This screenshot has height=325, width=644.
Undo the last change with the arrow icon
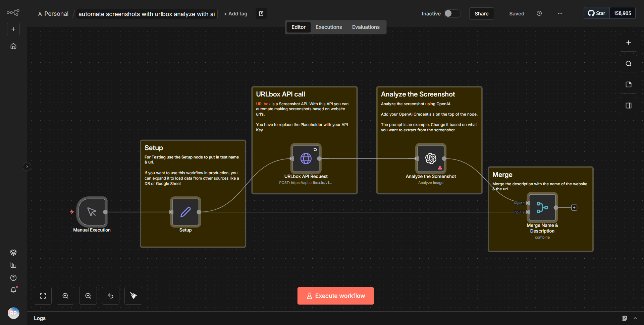coord(110,296)
